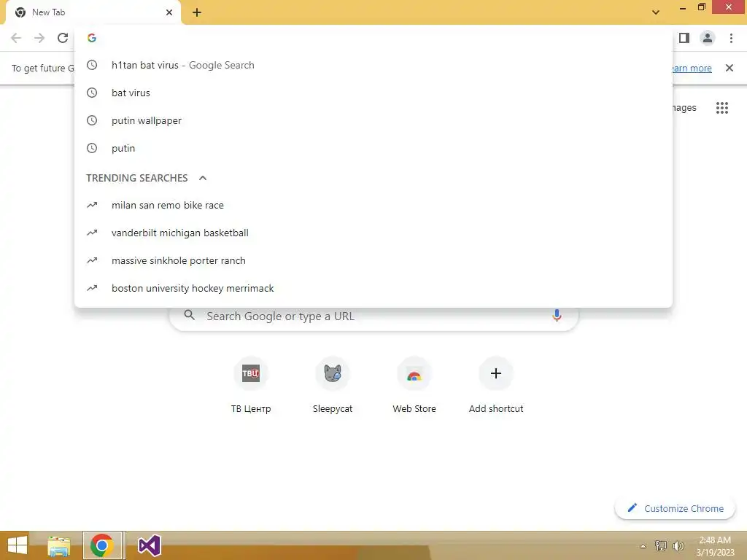Click trending arrow beside 'milan san remo'

pos(92,205)
